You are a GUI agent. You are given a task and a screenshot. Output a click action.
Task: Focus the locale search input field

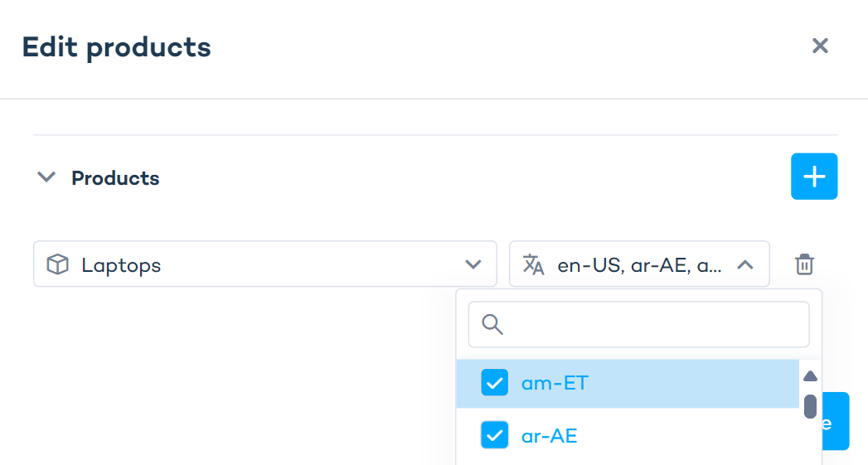[651, 324]
